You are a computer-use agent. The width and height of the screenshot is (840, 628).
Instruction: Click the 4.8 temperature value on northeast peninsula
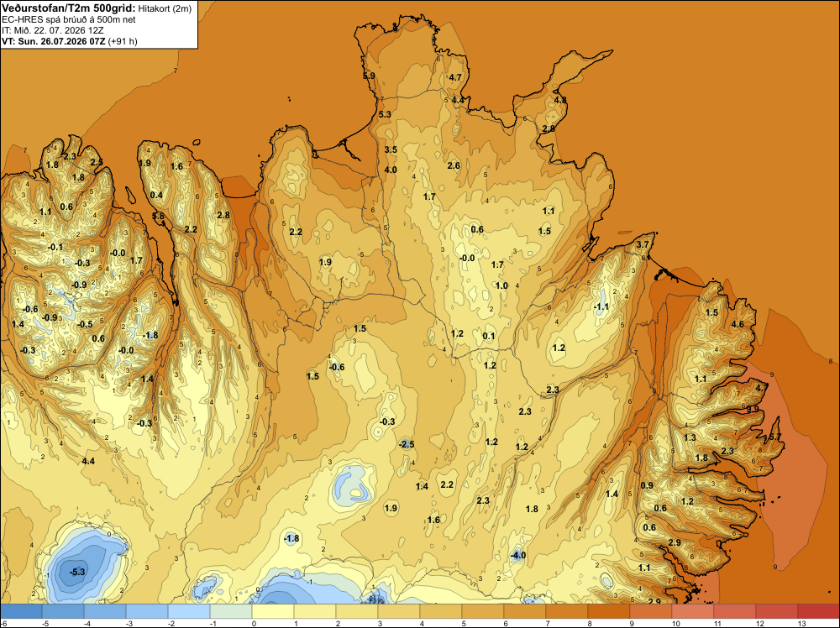(x=560, y=100)
